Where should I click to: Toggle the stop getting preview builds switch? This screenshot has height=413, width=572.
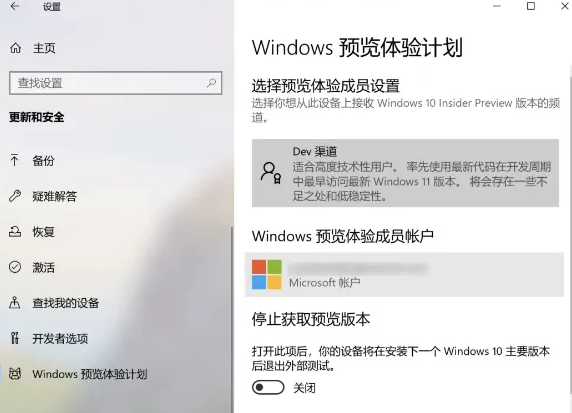pos(268,387)
